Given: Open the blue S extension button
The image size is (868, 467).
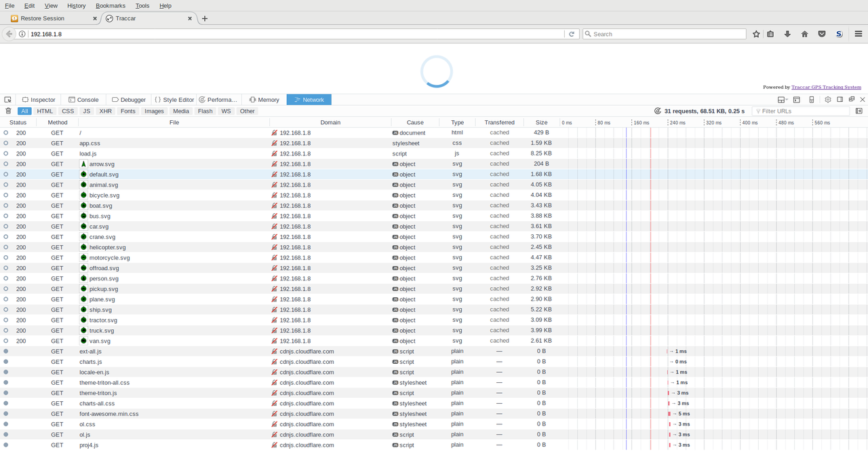Looking at the screenshot, I should point(840,34).
